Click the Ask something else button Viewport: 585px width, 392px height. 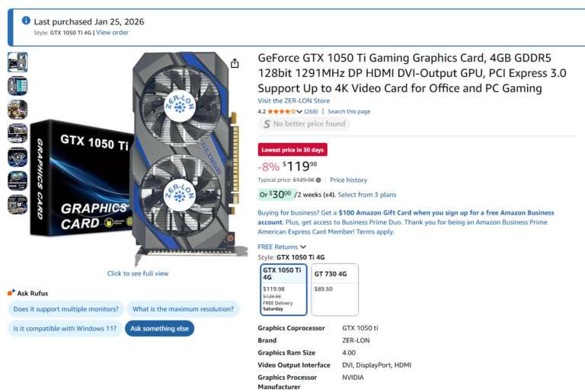[159, 329]
